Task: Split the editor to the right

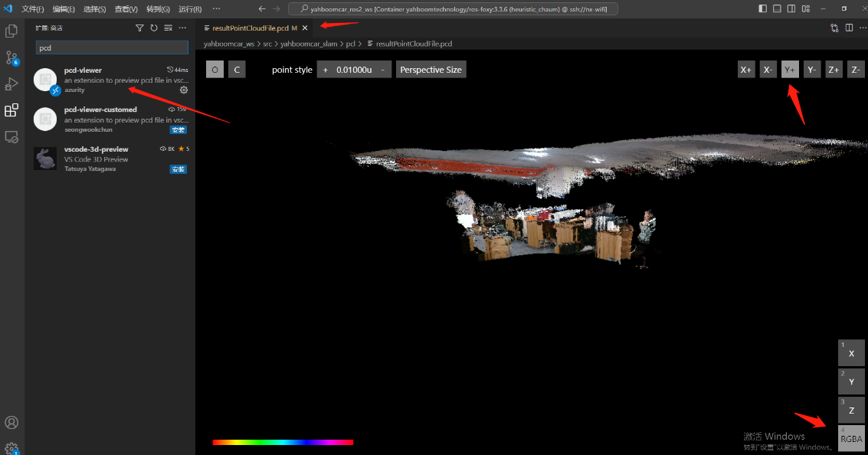Action: (x=849, y=28)
